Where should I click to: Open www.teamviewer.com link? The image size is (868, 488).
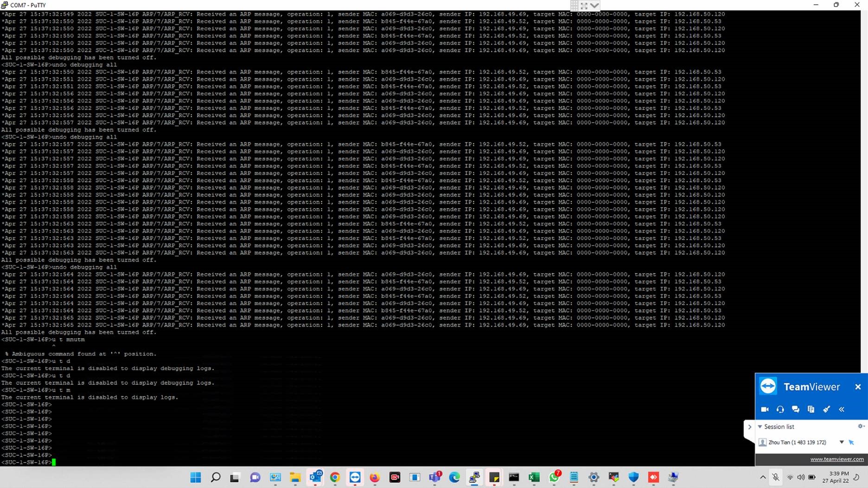coord(837,459)
